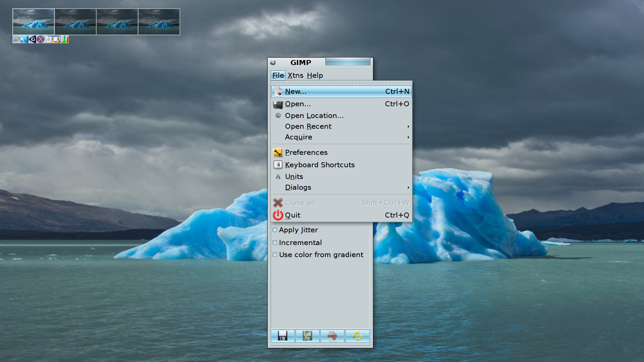Switch to the fourth virtual desktop thumbnail
Image resolution: width=644 pixels, height=362 pixels.
[x=159, y=21]
